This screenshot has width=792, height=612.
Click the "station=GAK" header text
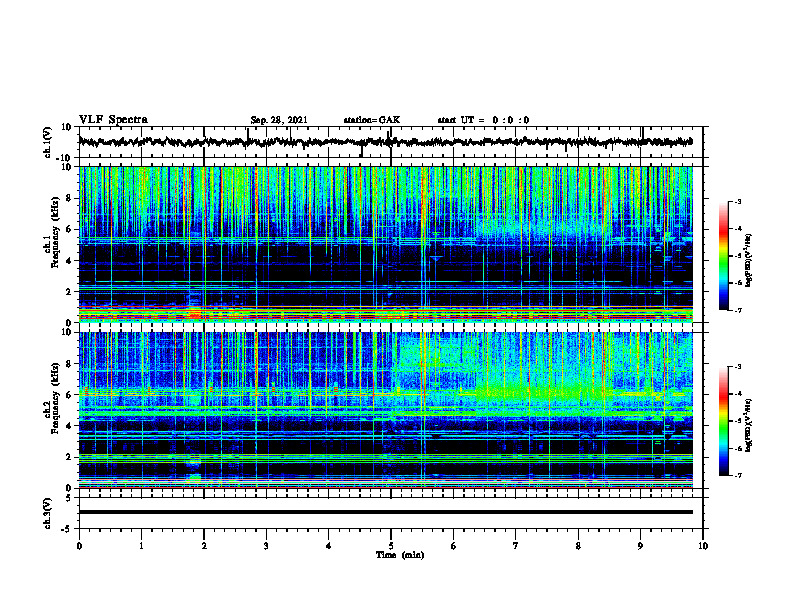click(x=372, y=120)
